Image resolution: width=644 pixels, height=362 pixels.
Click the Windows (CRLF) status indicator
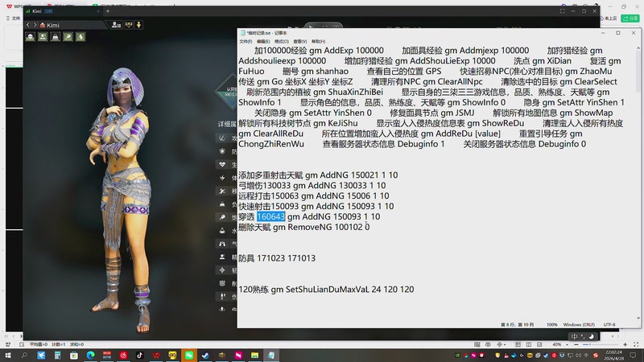pos(579,325)
